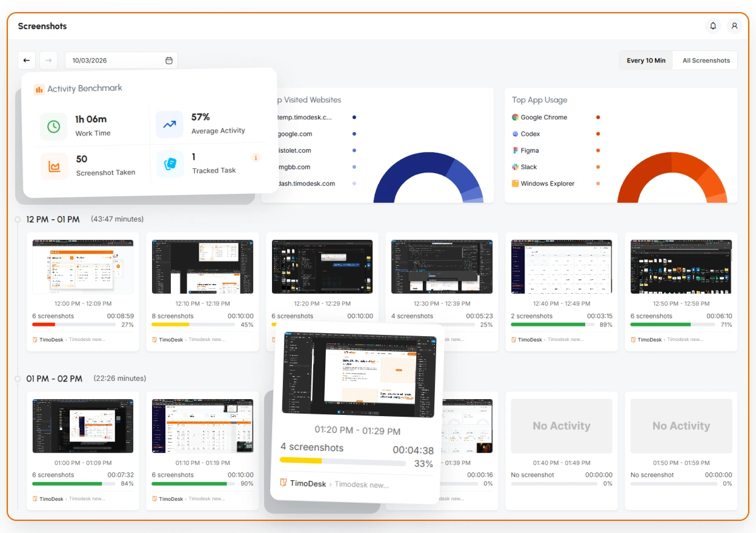Click '6 screenshots' on 12:00 PM card
This screenshot has height=533, width=756.
(53, 316)
